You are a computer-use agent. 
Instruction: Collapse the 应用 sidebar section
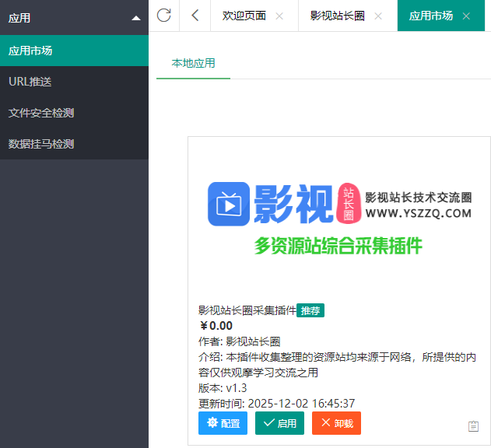pyautogui.click(x=74, y=18)
